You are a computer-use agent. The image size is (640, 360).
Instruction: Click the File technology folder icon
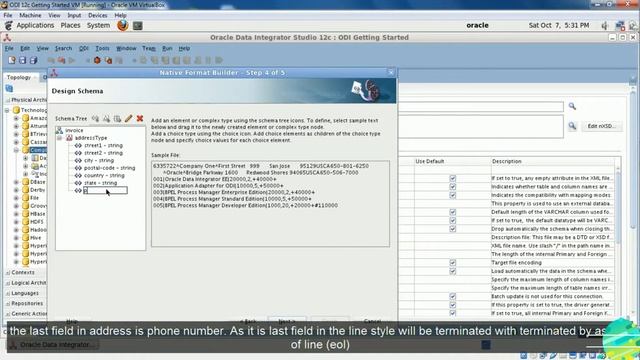[26, 198]
